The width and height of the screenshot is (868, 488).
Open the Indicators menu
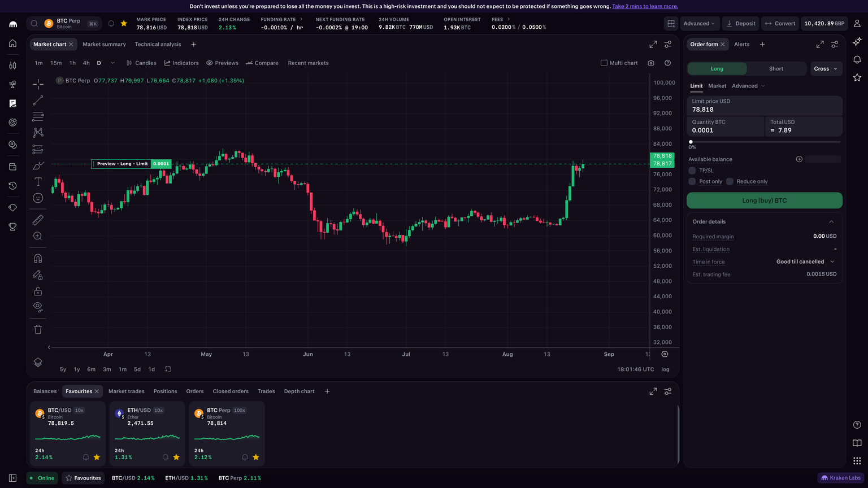click(181, 63)
